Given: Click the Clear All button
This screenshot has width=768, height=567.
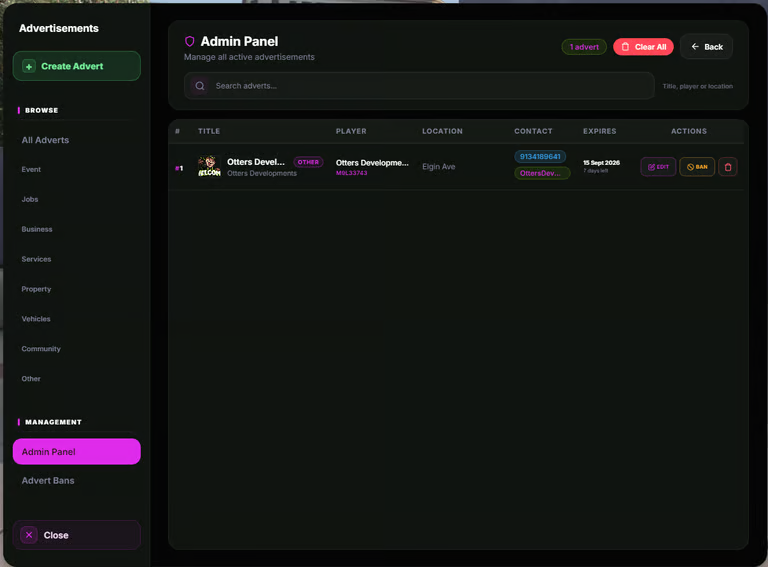Looking at the screenshot, I should click(x=643, y=47).
